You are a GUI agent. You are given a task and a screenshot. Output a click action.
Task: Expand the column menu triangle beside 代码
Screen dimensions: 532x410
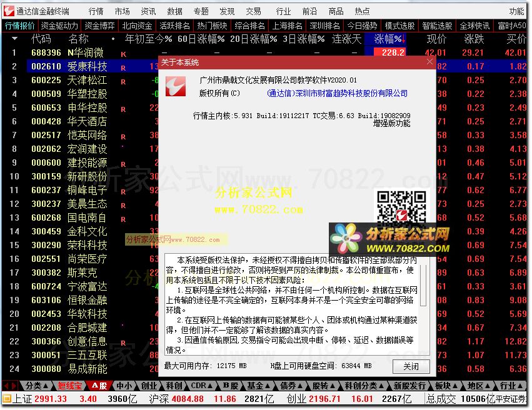click(x=14, y=39)
